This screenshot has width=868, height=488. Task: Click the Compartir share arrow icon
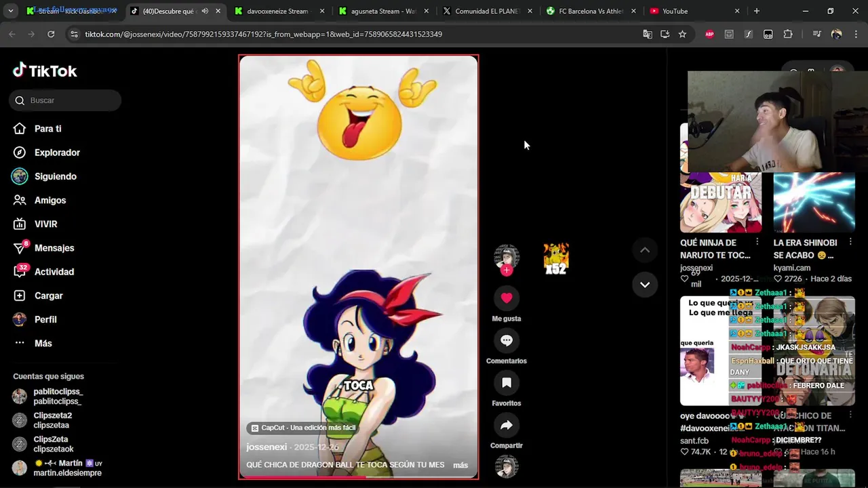coord(507,425)
